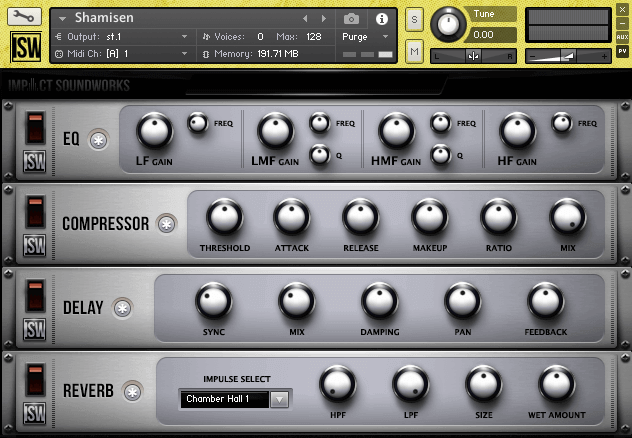
Task: Click the volume slider
Action: pyautogui.click(x=568, y=56)
